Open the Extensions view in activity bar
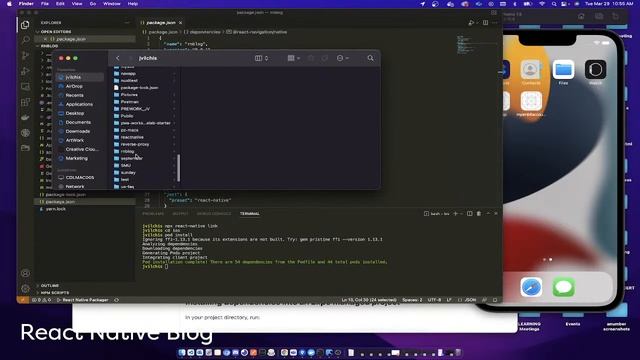640x360 pixels. pyautogui.click(x=25, y=102)
